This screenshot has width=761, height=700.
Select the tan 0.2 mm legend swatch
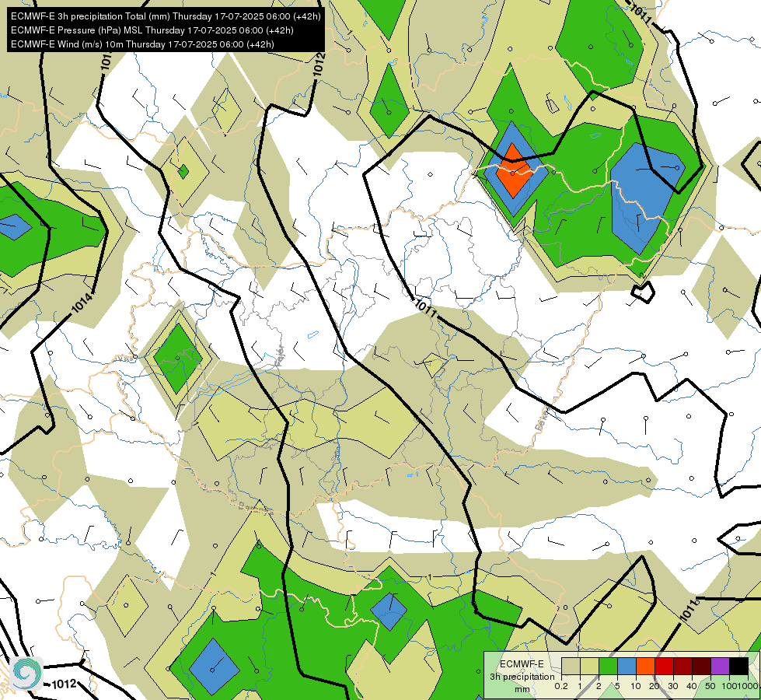(x=571, y=666)
